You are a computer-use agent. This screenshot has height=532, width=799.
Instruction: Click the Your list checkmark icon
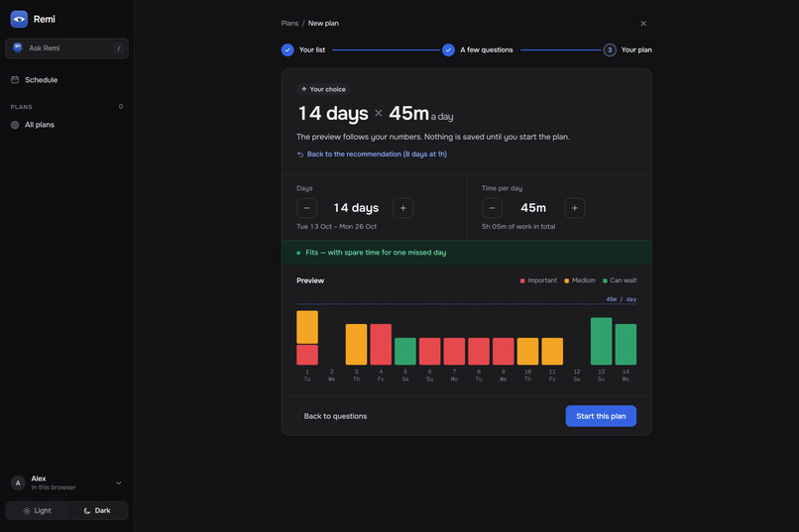(x=287, y=50)
